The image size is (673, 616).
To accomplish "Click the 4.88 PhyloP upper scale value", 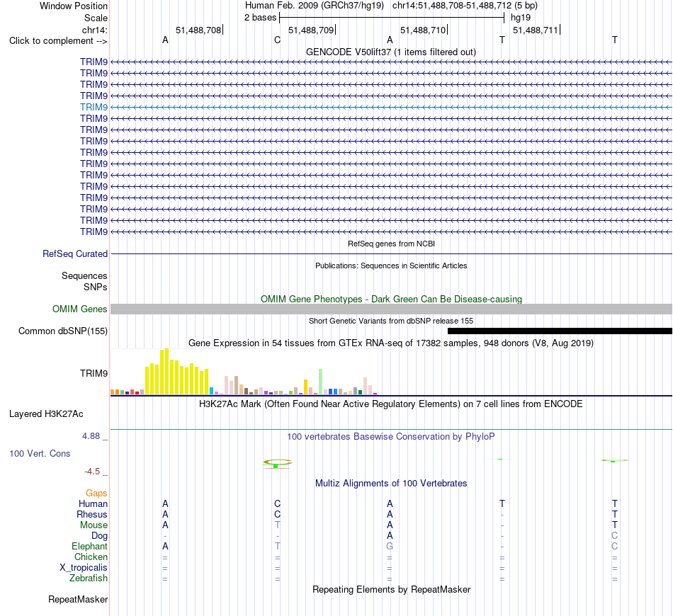I will coord(91,436).
